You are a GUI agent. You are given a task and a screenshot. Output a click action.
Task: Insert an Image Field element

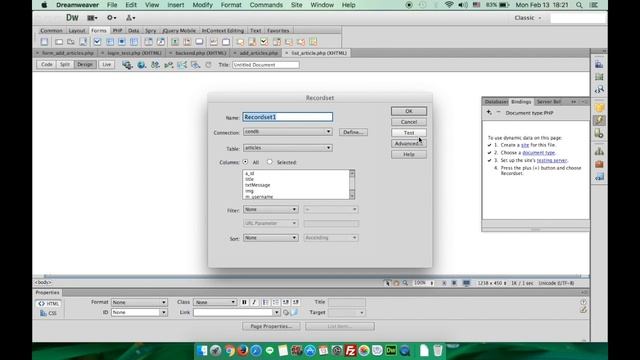175,42
